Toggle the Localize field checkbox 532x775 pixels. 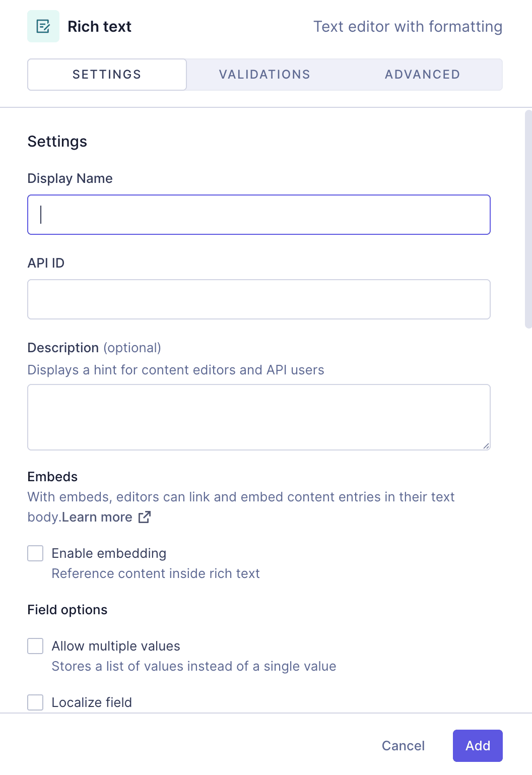(35, 702)
